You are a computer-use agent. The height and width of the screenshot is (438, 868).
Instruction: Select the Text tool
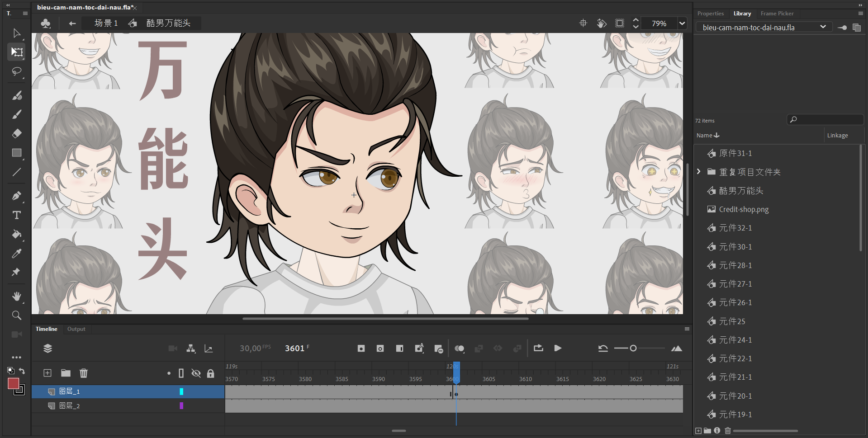point(17,215)
